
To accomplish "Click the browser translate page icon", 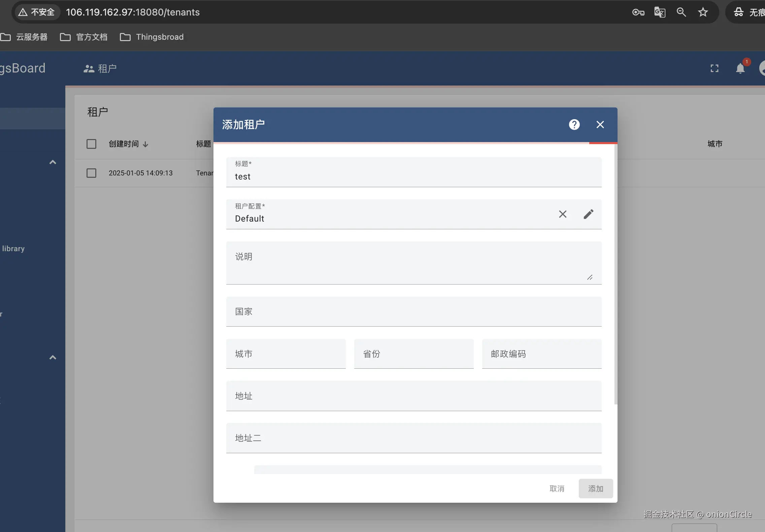I will point(660,12).
